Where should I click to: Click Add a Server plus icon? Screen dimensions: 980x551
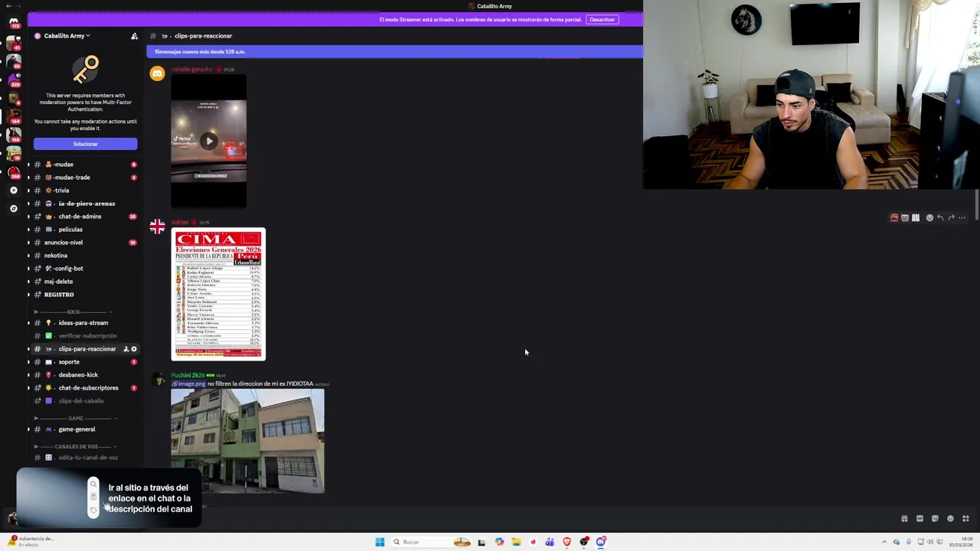coord(13,190)
